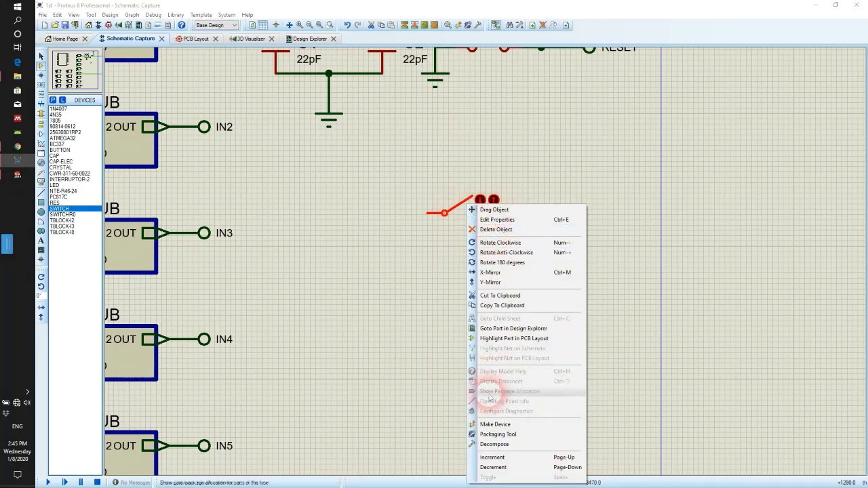Select ATMEGA32 in the devices list
Viewport: 868px width, 488px height.
(62, 138)
